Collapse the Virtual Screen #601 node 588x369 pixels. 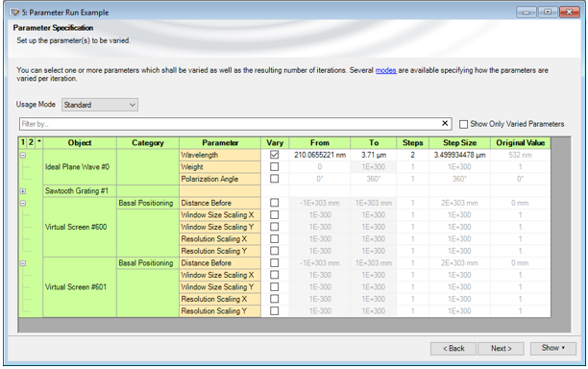coord(23,263)
